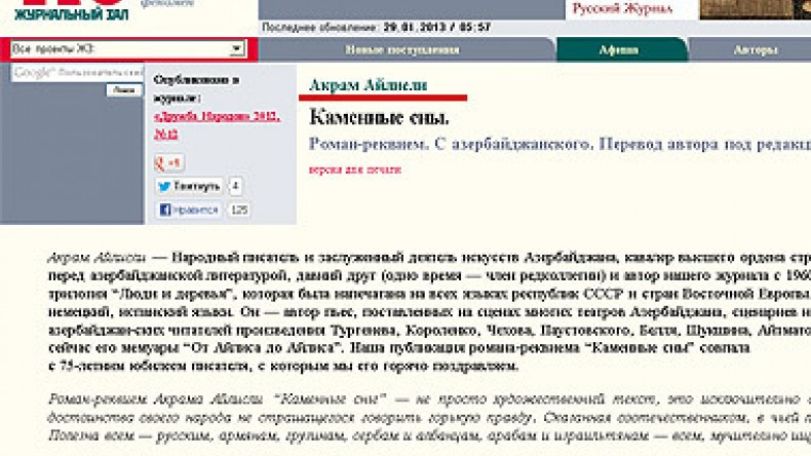Screen dimensions: 811x456
Task: Click the Twitter 'Твитнуть' button
Action: click(189, 186)
